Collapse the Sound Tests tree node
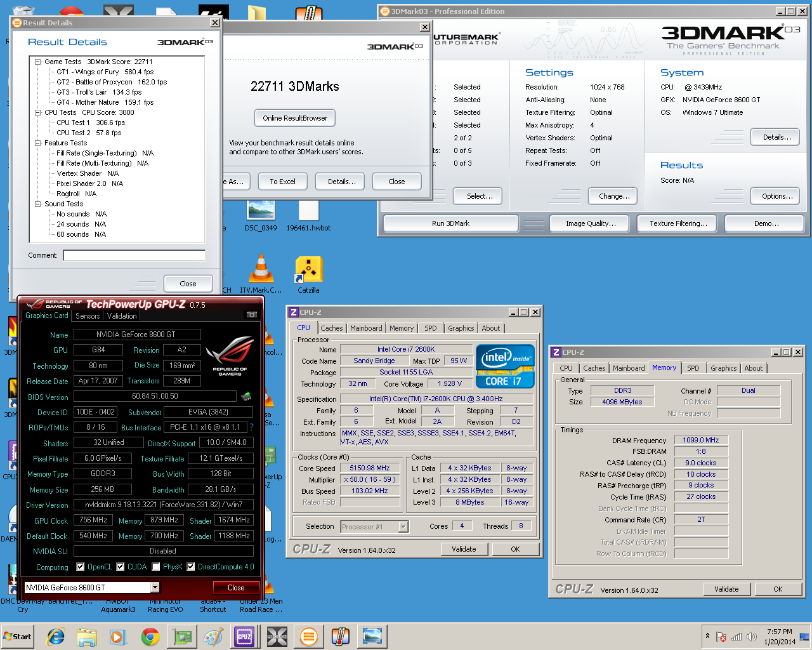This screenshot has height=650, width=812. 37,204
